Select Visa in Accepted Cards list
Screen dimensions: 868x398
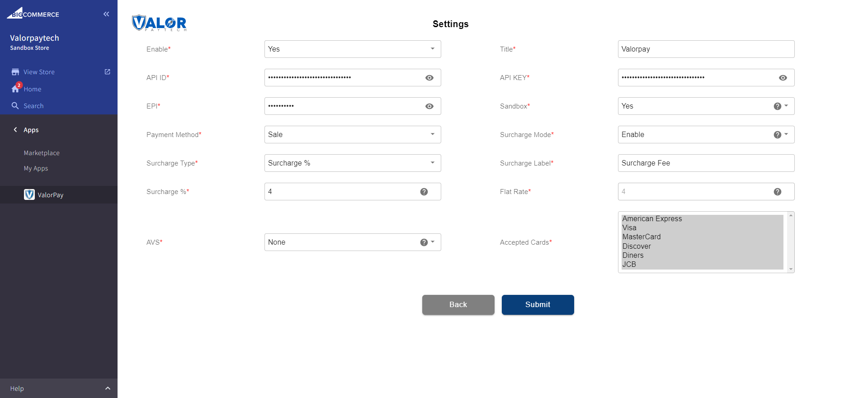pos(703,228)
